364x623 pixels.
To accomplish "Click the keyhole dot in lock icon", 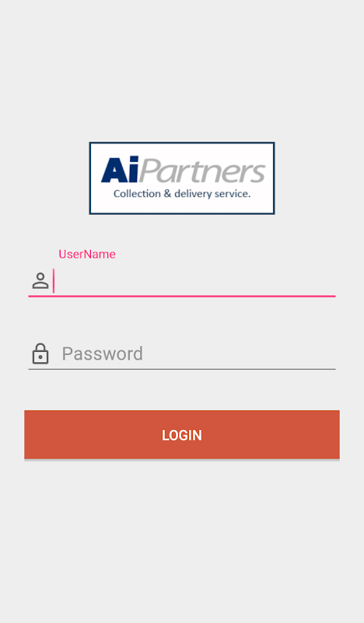I will click(x=40, y=357).
